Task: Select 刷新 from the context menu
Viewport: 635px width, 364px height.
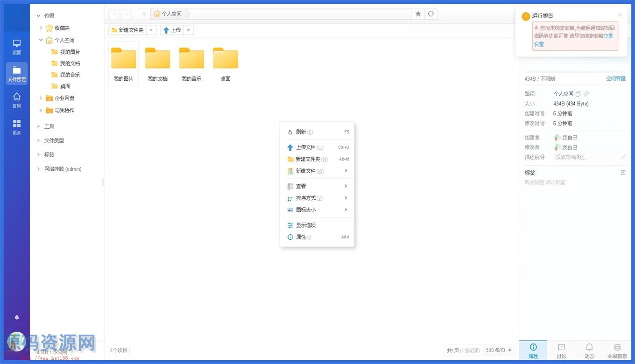Action: tap(303, 132)
